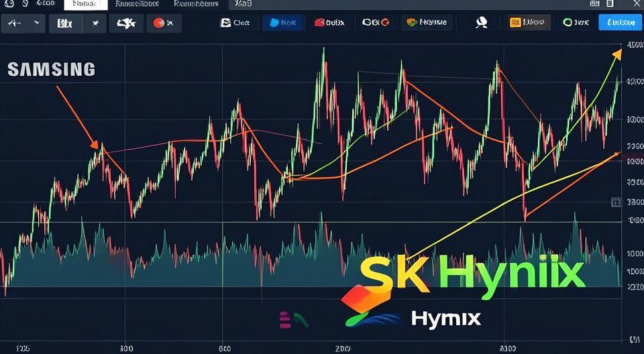Click the red striped icon toolbar button

(x=327, y=23)
